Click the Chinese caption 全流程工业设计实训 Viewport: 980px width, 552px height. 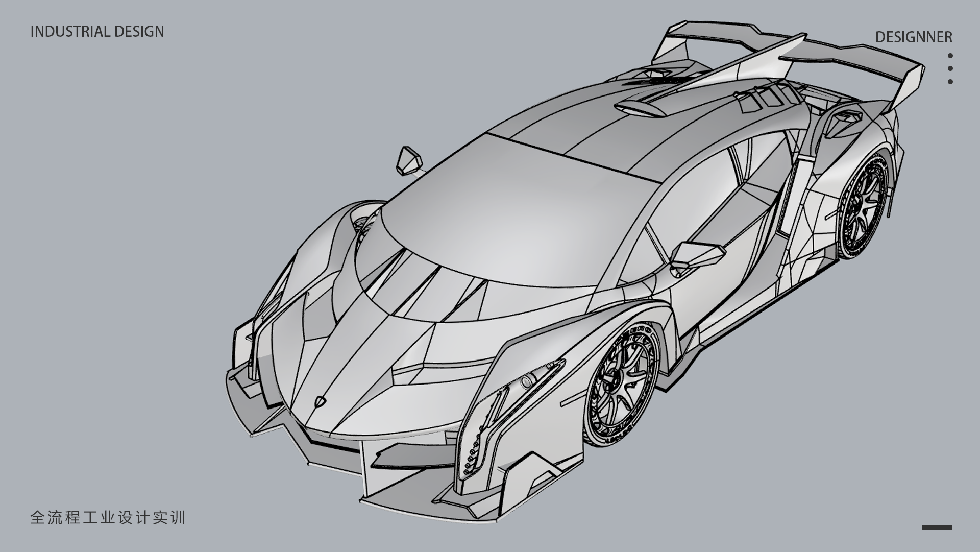coord(108,518)
